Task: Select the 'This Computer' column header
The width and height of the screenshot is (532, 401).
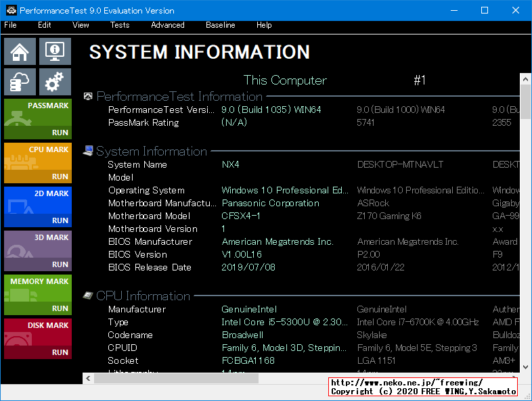Action: click(285, 80)
